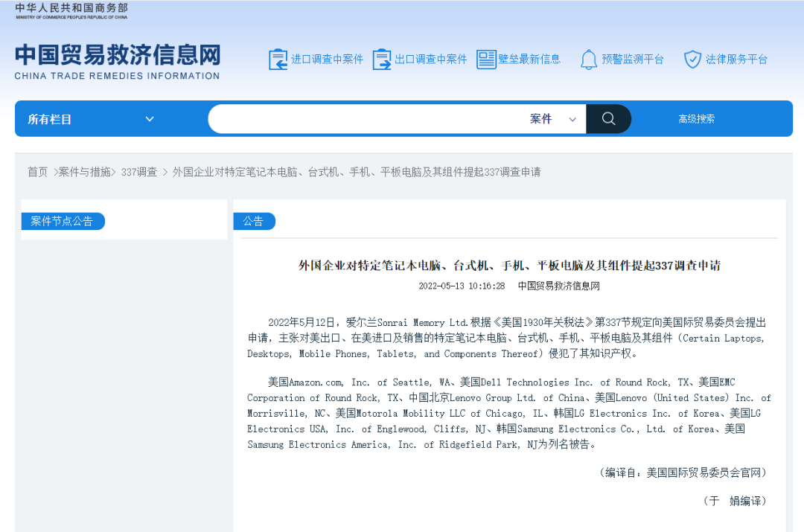Click the bell early-warning platform icon
Screen dimensions: 804x532
(x=589, y=60)
